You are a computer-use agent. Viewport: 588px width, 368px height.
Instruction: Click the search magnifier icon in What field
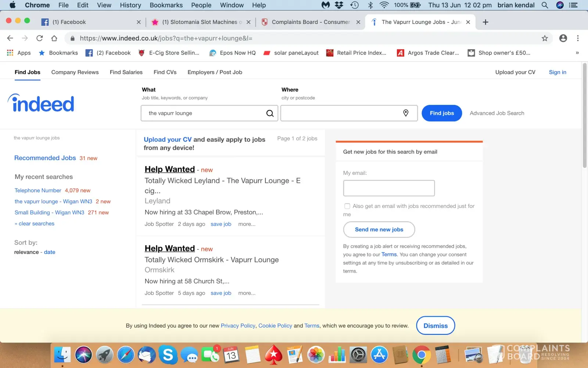coord(270,113)
